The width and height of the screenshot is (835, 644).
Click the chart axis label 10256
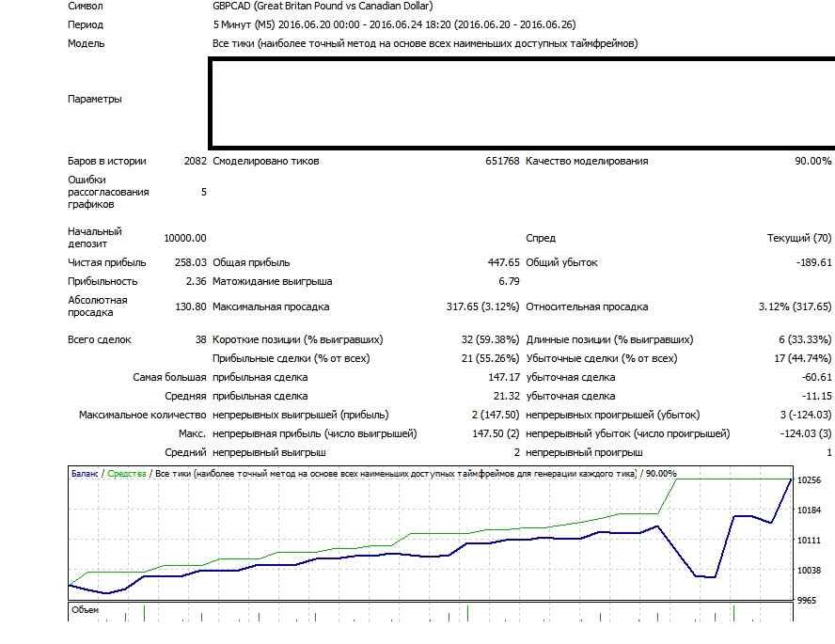[x=809, y=480]
